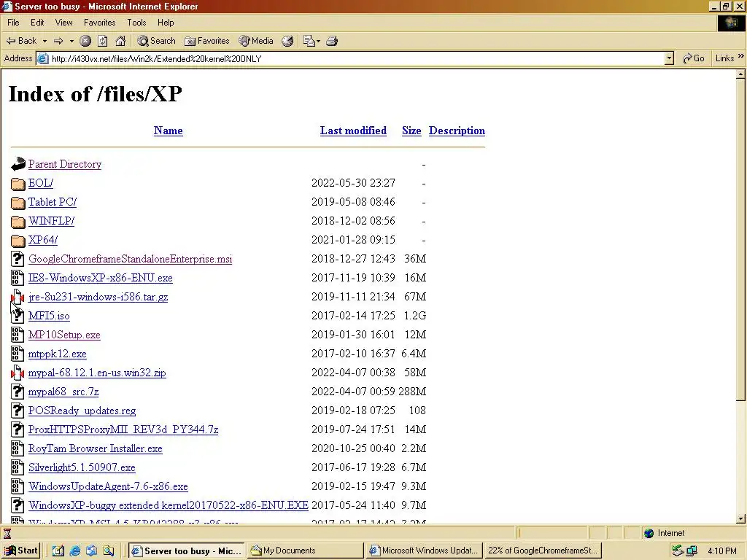Click the Show Desktop Quick Launch icon

(x=58, y=551)
